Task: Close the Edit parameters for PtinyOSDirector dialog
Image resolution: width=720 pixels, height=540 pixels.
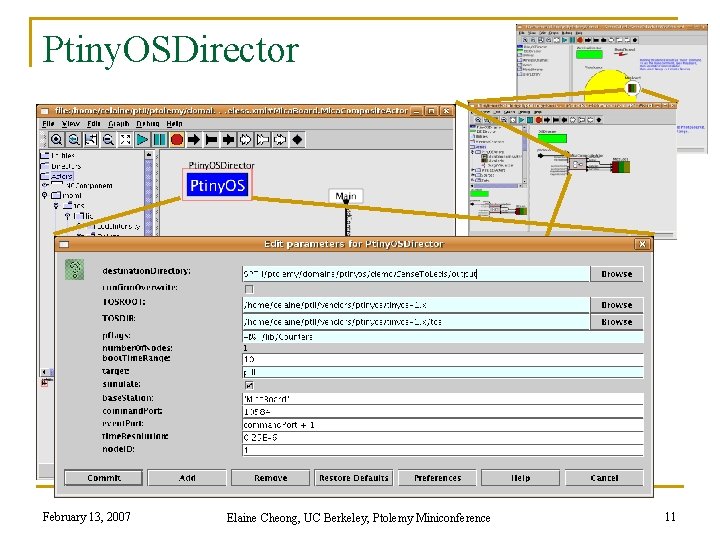Action: 642,244
